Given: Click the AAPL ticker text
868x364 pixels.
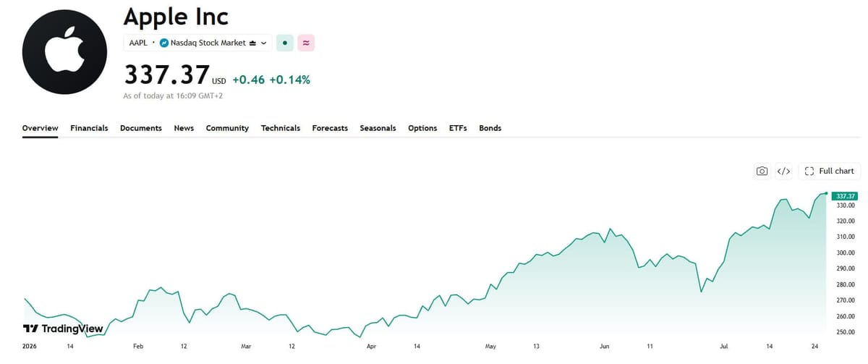Looking at the screenshot, I should click(x=138, y=43).
